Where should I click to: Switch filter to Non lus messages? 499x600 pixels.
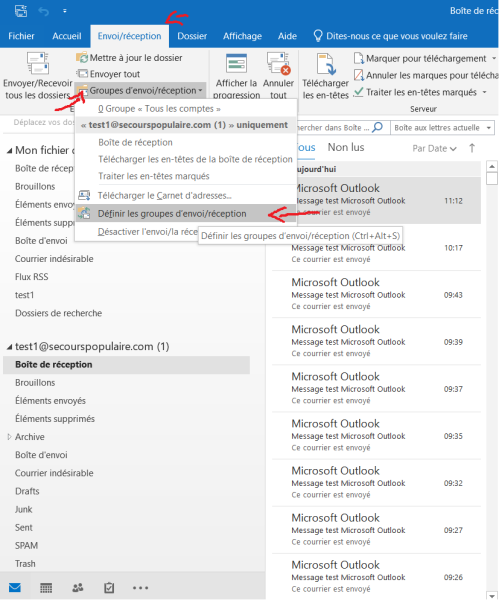pyautogui.click(x=346, y=147)
